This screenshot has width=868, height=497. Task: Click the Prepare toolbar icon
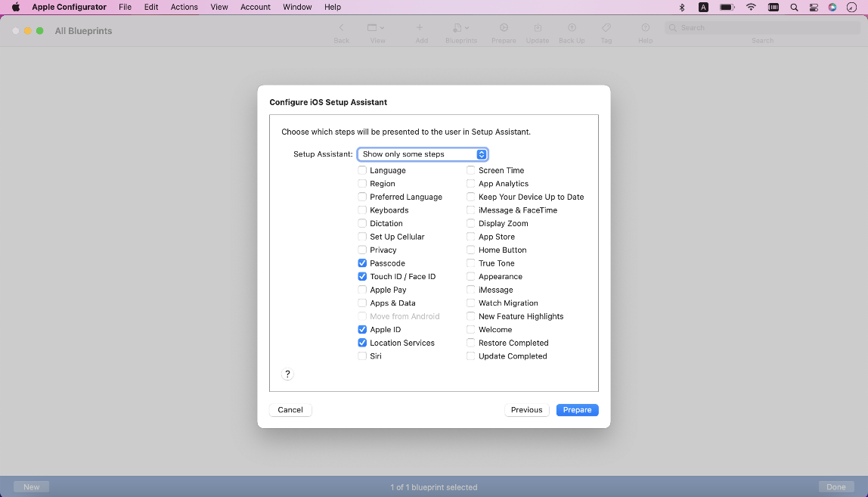[x=504, y=28]
